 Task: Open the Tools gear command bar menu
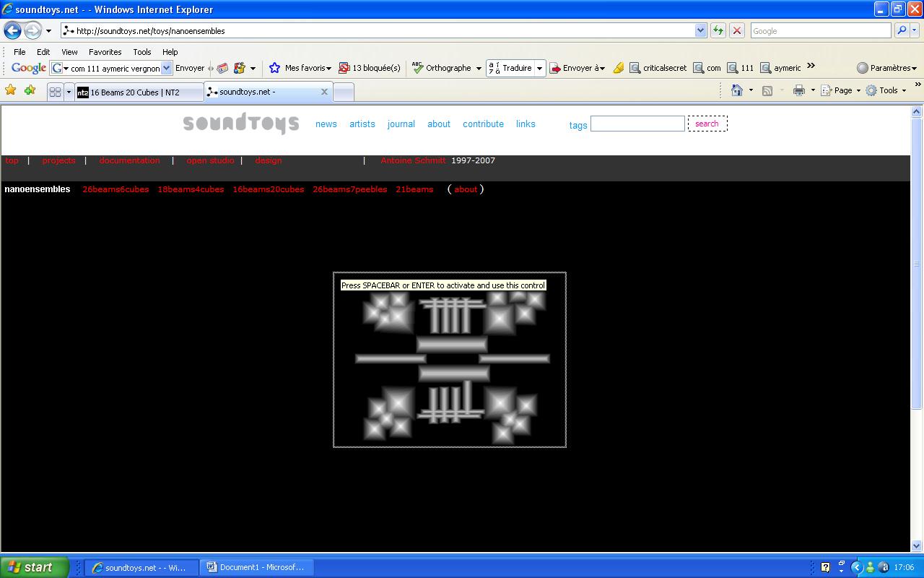click(x=886, y=90)
